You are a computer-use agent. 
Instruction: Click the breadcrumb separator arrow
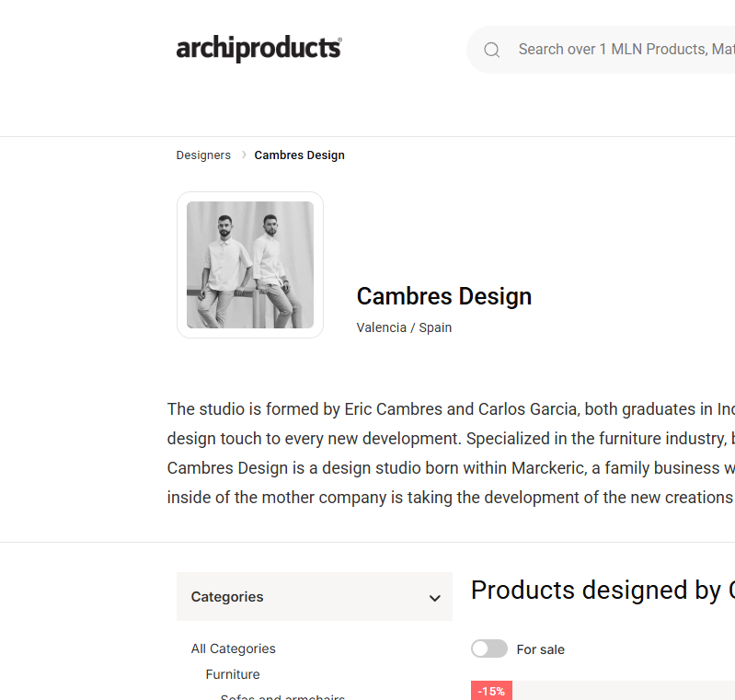tap(244, 155)
